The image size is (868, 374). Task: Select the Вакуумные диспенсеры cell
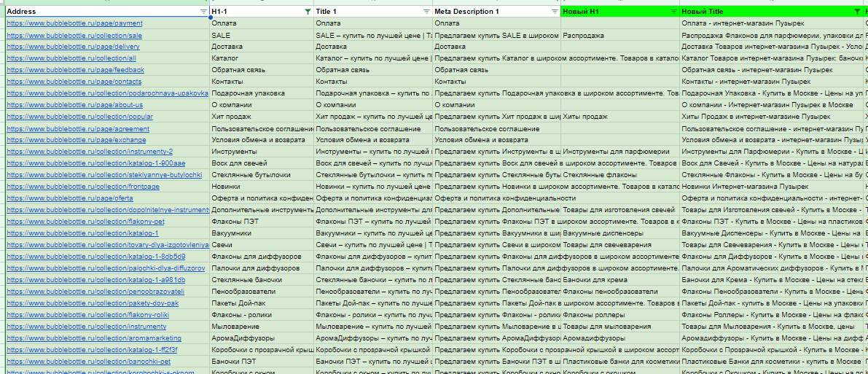(620, 233)
